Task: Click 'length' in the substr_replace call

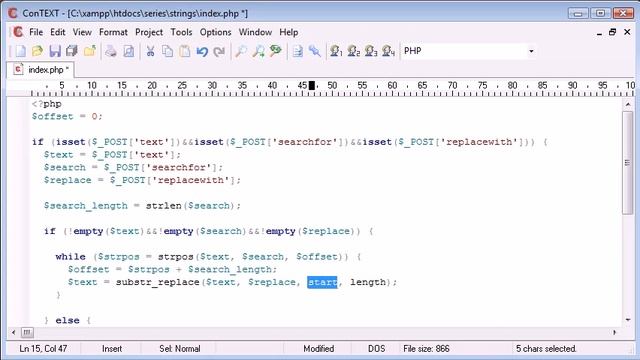Action: click(x=368, y=282)
